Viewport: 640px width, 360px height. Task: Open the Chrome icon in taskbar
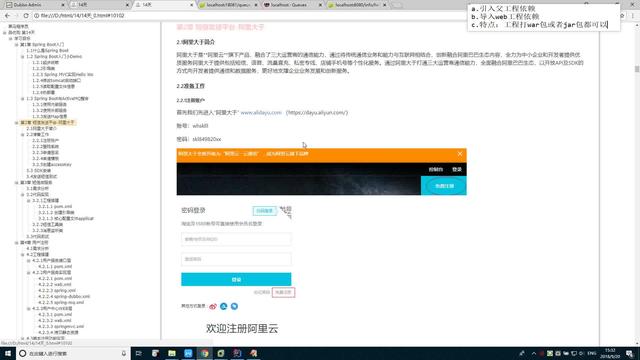(x=204, y=353)
